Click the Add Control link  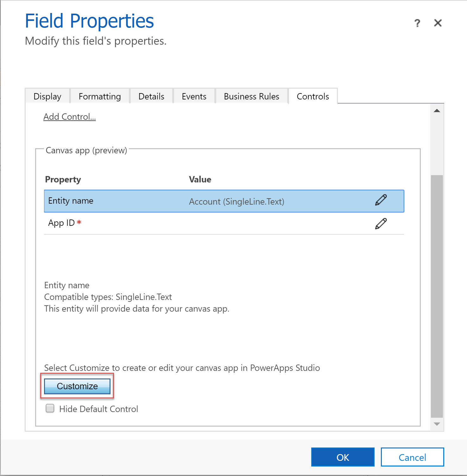[x=70, y=117]
